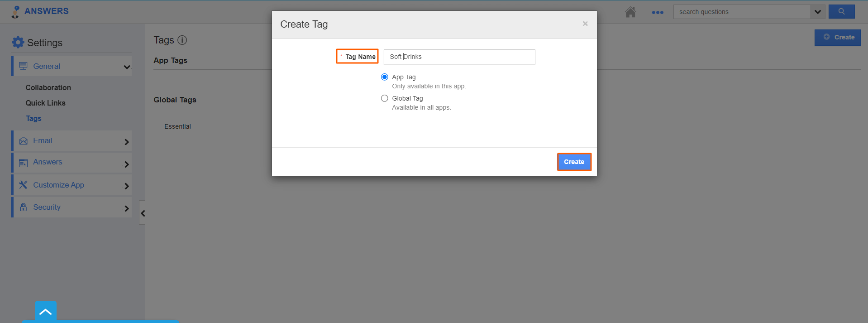This screenshot has height=323, width=868.
Task: Select the App Tag radio button
Action: tap(385, 77)
